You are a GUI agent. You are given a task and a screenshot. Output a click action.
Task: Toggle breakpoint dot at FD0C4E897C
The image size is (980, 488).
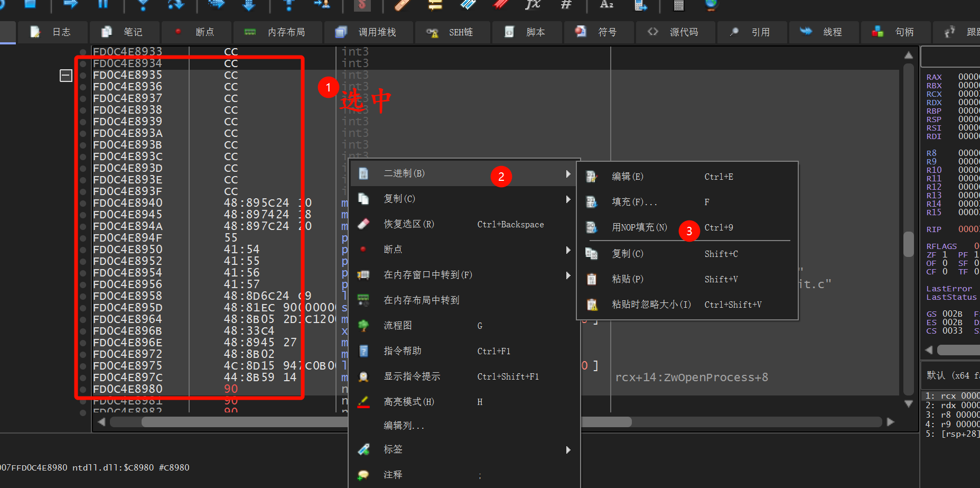(83, 377)
